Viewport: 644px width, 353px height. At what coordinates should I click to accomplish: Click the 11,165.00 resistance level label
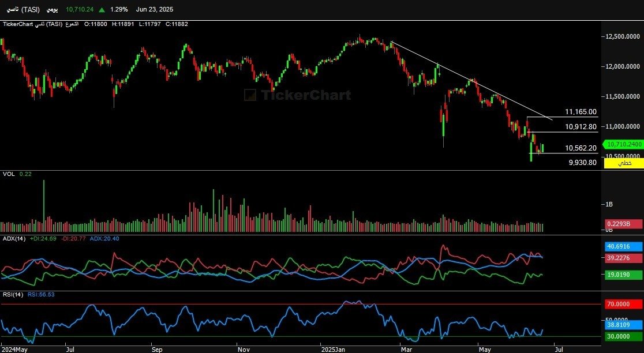(581, 112)
